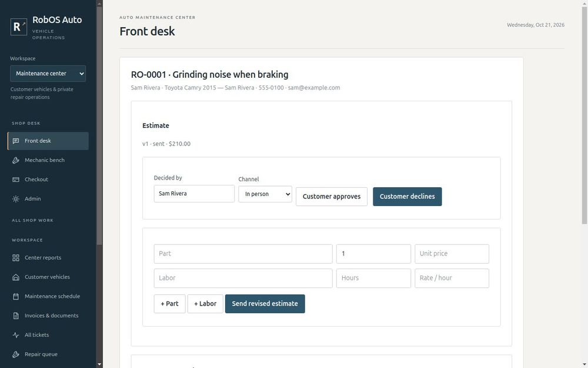Click the Admin gear icon
The height and width of the screenshot is (368, 588).
(x=16, y=199)
